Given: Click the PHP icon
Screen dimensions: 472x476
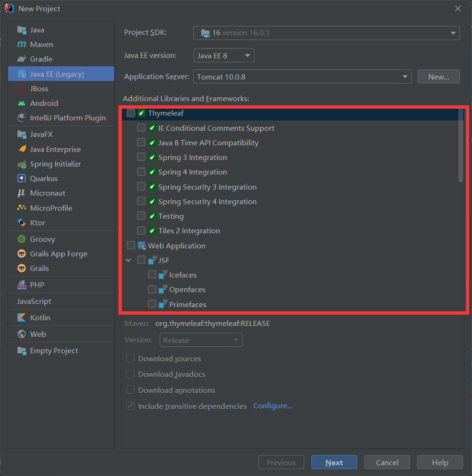Looking at the screenshot, I should coord(22,285).
